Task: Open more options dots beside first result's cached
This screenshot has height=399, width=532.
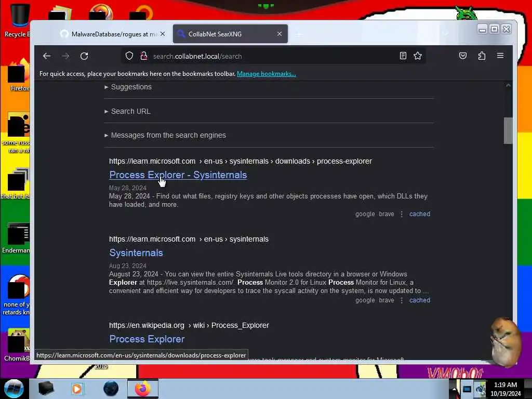Action: click(x=402, y=214)
